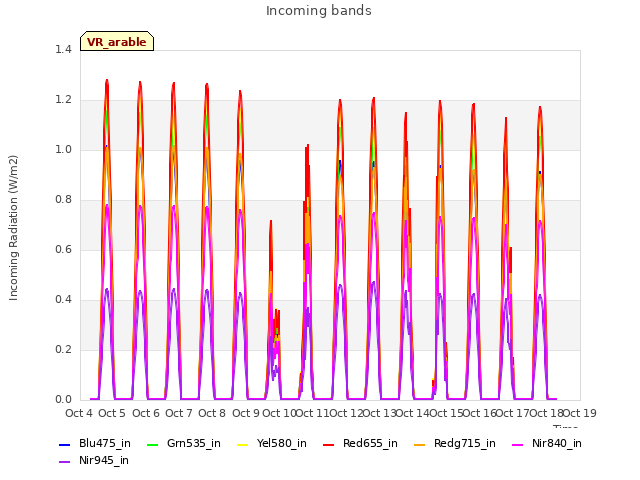640x480 pixels.
Task: Click the 1.0 y-axis tick label
Action: pyautogui.click(x=63, y=149)
